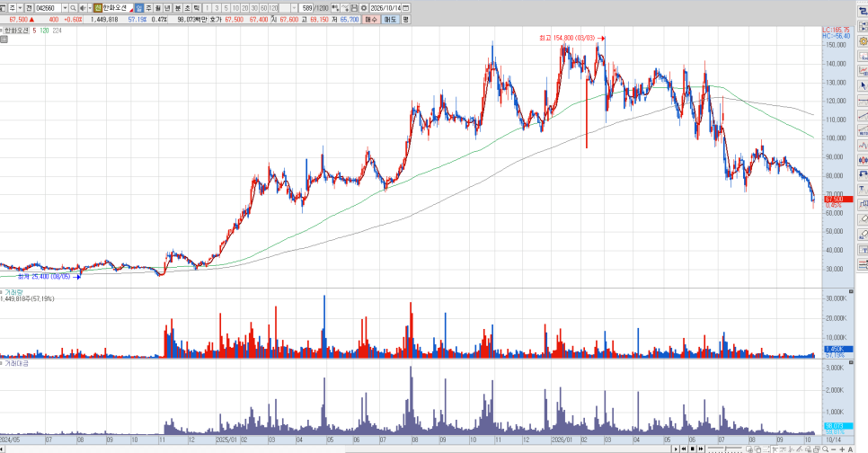Image resolution: width=868 pixels, height=453 pixels.
Task: Click the 최저 25,400 low marker label
Action: [44, 276]
